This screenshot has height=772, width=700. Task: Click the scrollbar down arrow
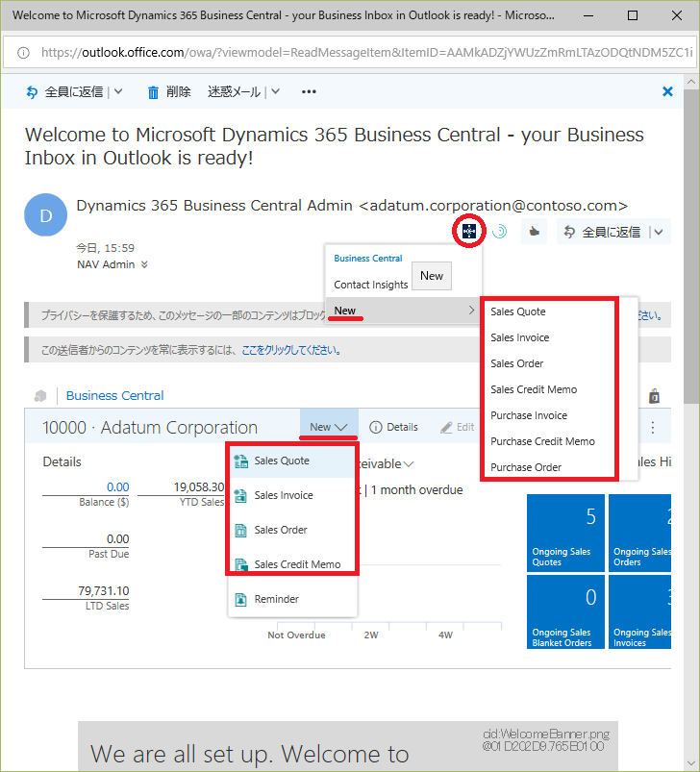coord(691,763)
